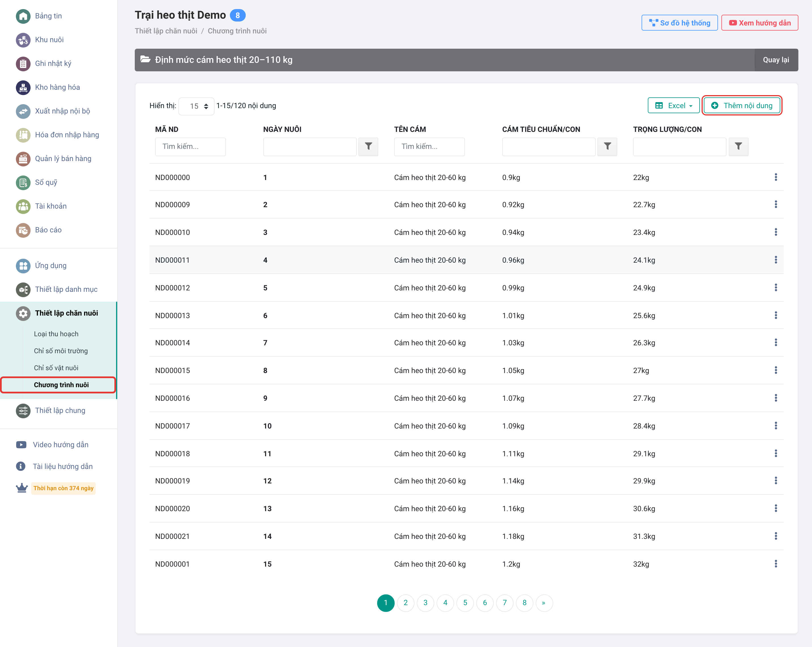This screenshot has width=812, height=647.
Task: Open Thiết lập danh mục icon
Action: 23,289
